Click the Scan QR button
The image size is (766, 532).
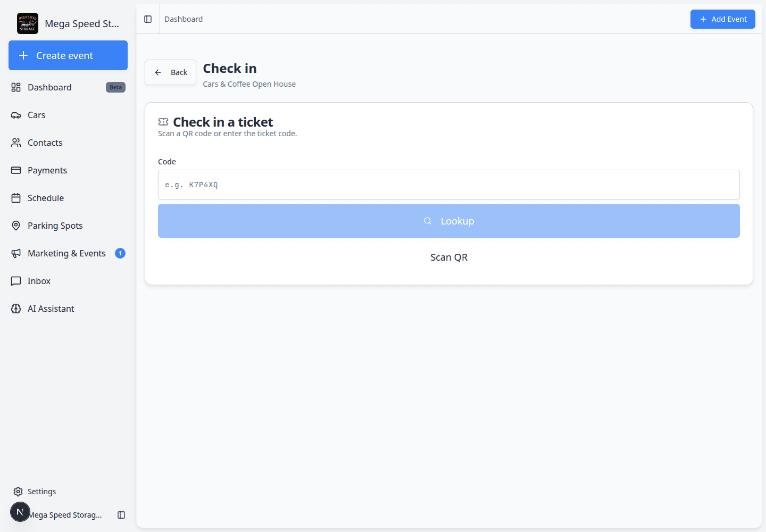[449, 257]
